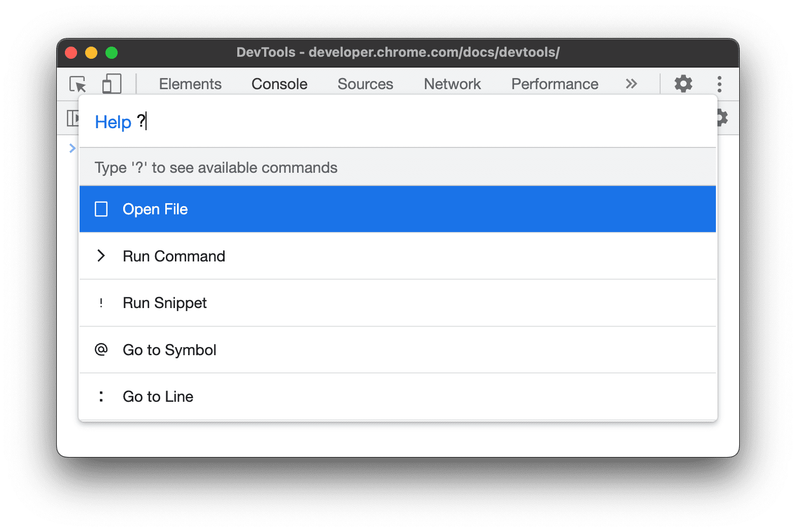The width and height of the screenshot is (796, 532).
Task: Switch to the Sources tab
Action: 365,84
